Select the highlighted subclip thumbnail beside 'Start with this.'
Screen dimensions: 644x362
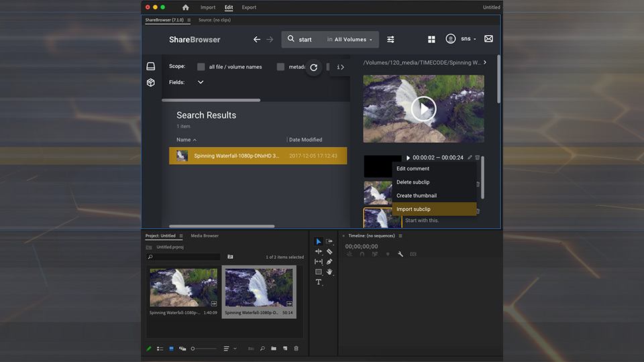click(x=378, y=218)
